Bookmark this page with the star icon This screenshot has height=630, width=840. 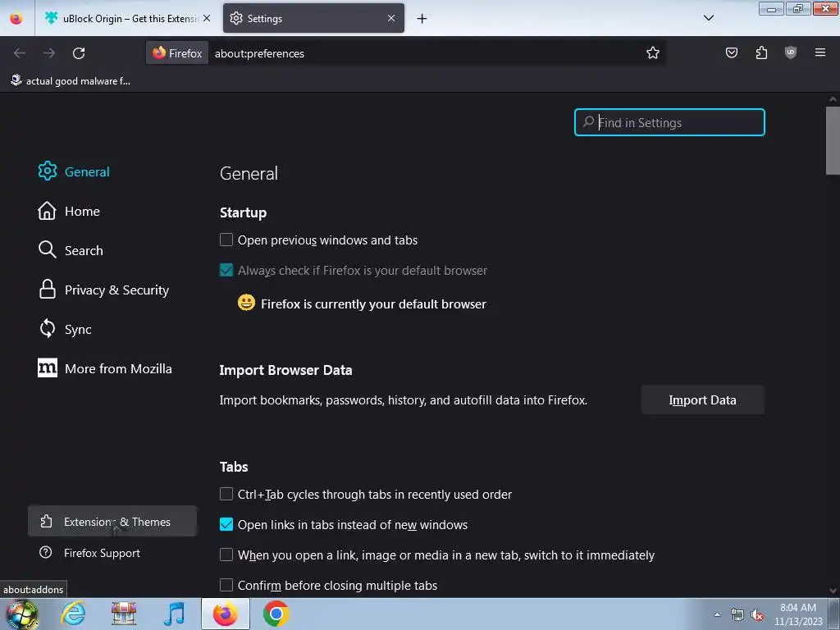[x=652, y=52]
